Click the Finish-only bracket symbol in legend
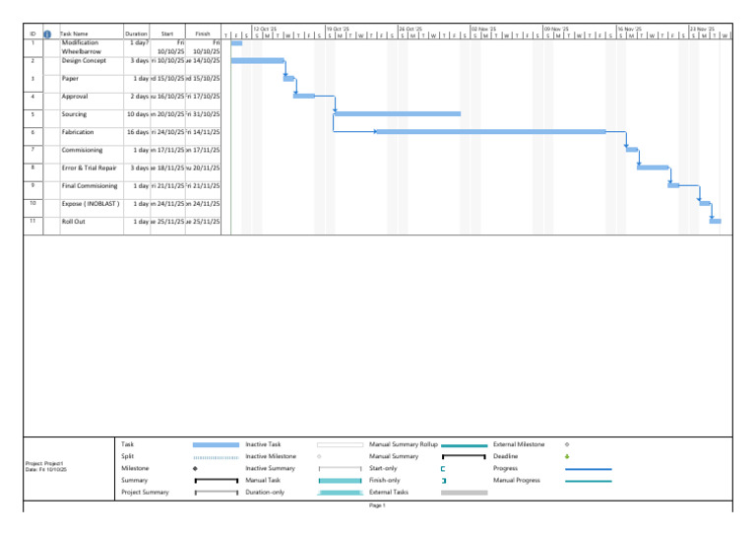 click(444, 481)
